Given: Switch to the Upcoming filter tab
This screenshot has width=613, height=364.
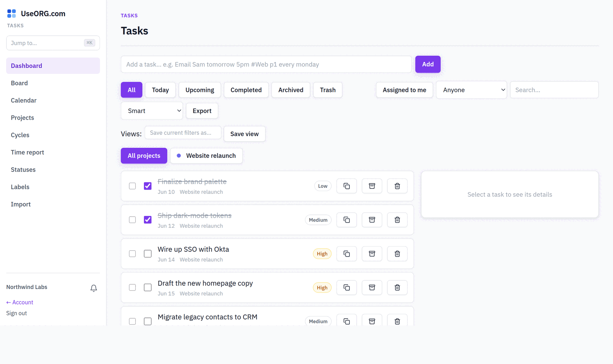Looking at the screenshot, I should point(200,90).
